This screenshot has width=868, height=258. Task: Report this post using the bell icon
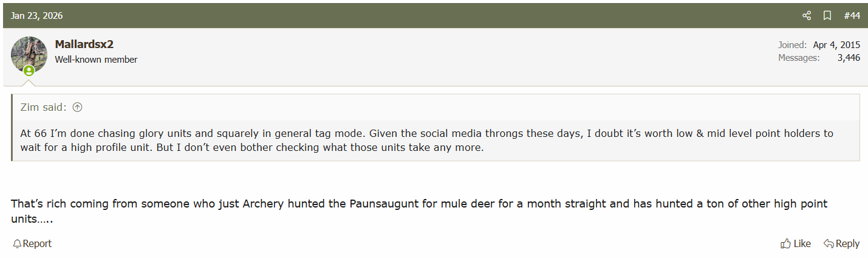pyautogui.click(x=32, y=243)
